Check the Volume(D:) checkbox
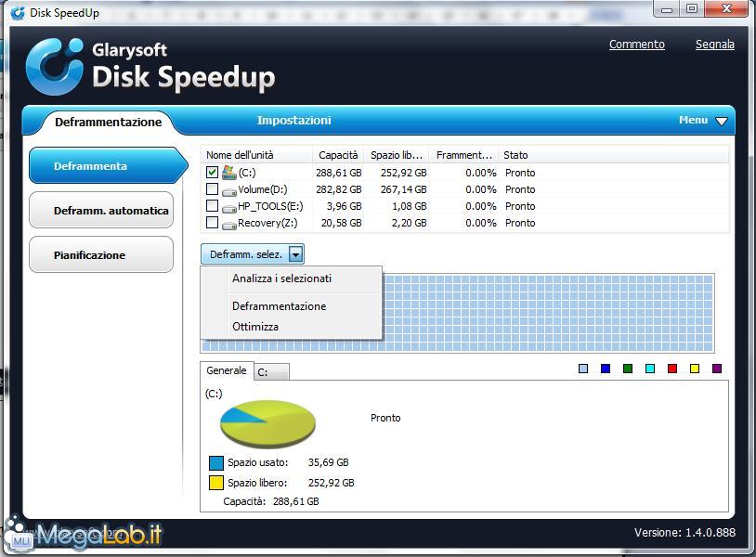Viewport: 756px width, 557px height. [212, 189]
